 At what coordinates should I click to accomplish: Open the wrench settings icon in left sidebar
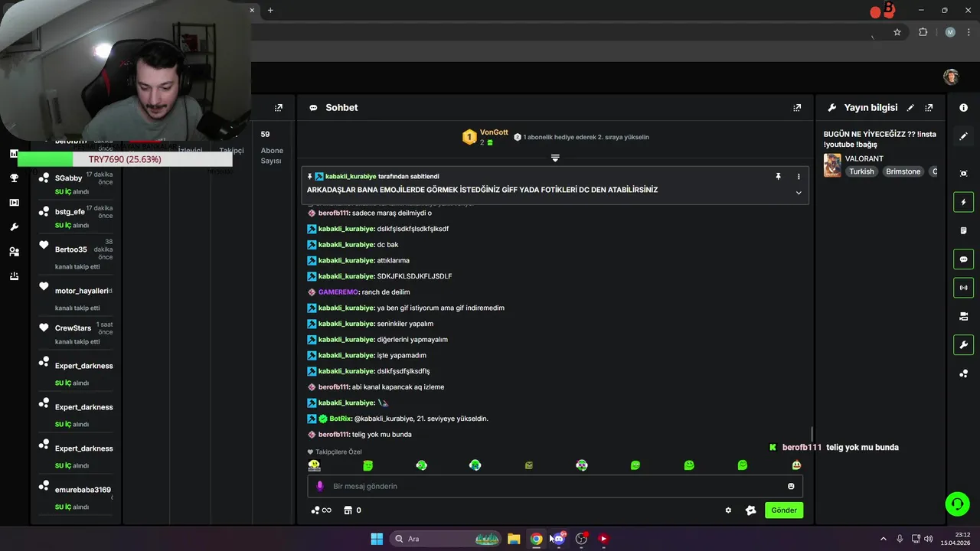[14, 227]
